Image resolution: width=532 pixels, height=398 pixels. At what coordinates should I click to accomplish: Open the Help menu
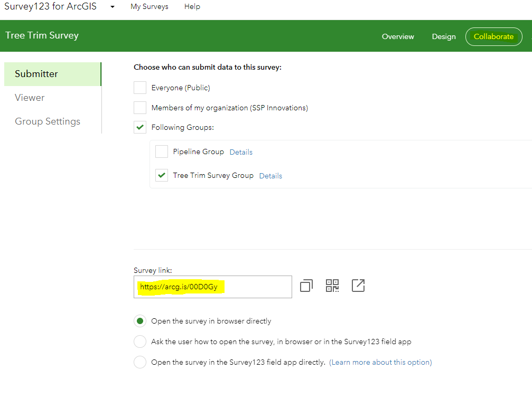[x=192, y=6]
